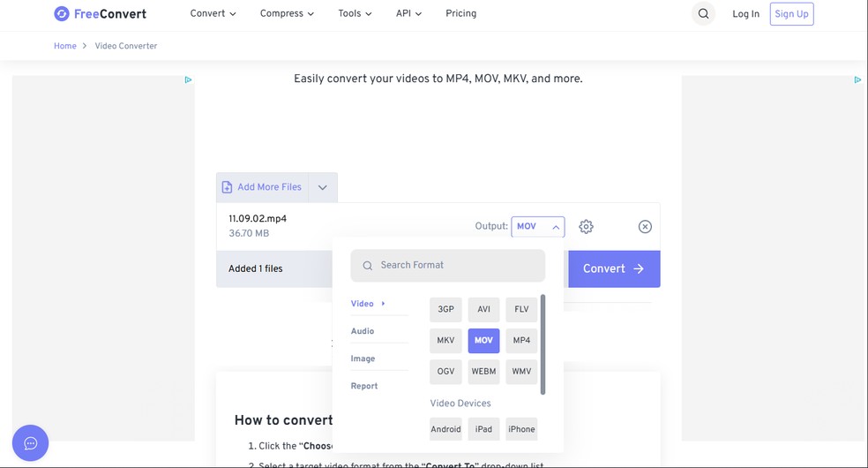Image resolution: width=868 pixels, height=468 pixels.
Task: Click the Video Converter breadcrumb text
Action: tap(125, 46)
